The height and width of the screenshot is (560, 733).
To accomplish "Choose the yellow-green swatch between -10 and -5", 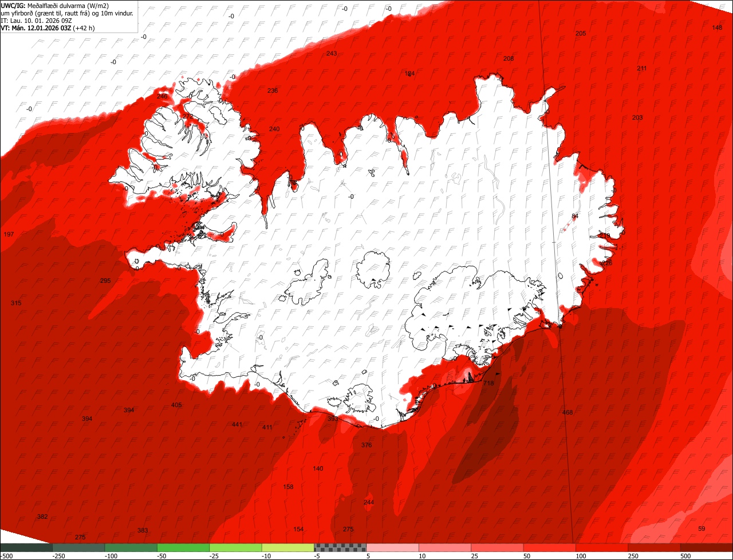I will click(x=288, y=547).
